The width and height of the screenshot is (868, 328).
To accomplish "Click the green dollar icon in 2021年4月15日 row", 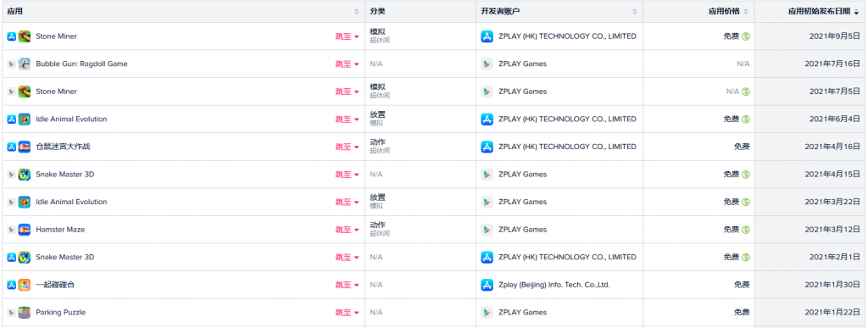I will [746, 175].
